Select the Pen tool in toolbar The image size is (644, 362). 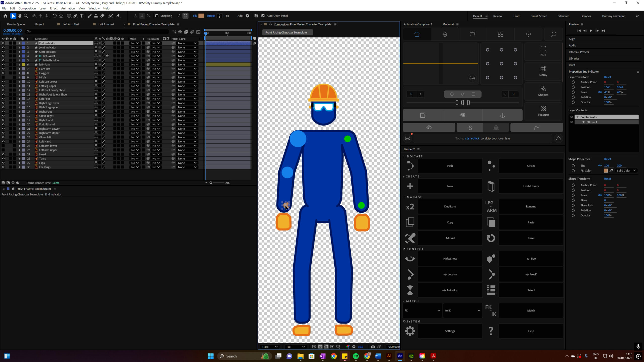[75, 16]
